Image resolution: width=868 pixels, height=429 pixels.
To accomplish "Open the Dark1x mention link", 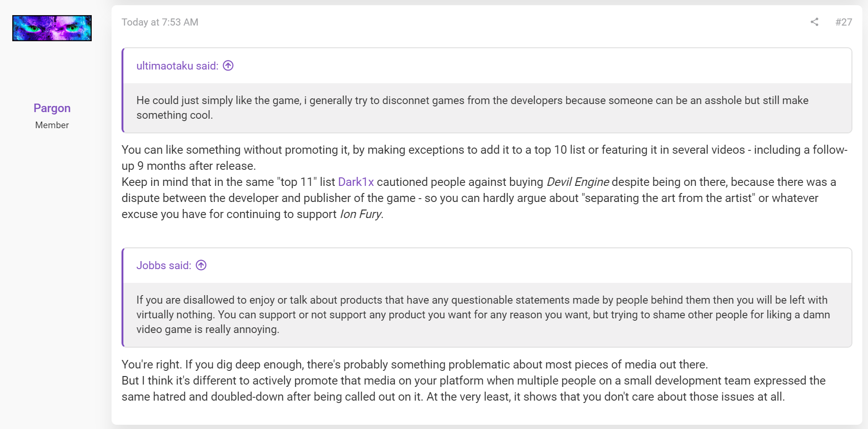I will (x=356, y=182).
